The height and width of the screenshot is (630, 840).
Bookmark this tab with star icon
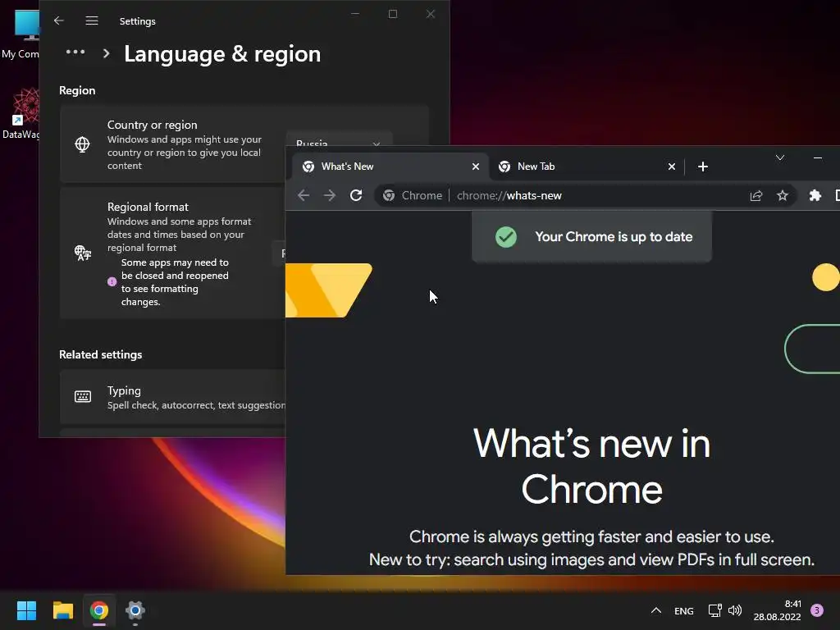tap(783, 195)
